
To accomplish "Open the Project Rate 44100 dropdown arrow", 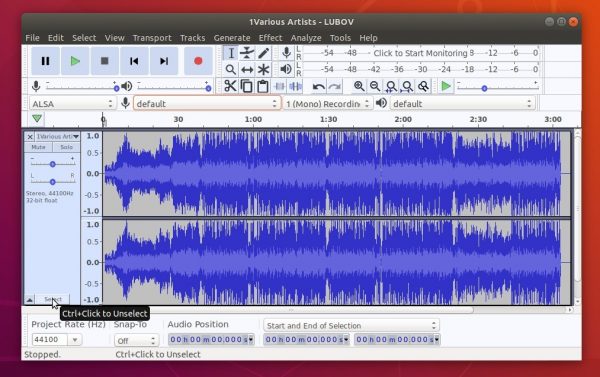I will click(75, 339).
